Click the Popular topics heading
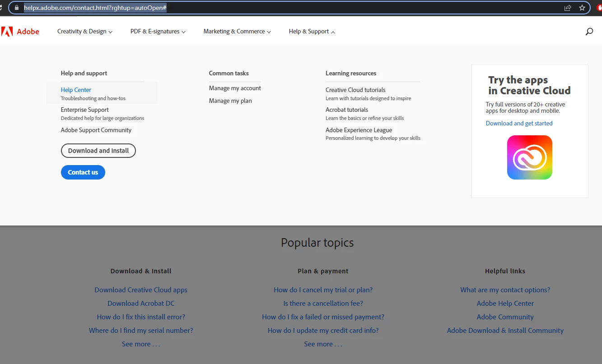The width and height of the screenshot is (602, 364). 317,243
